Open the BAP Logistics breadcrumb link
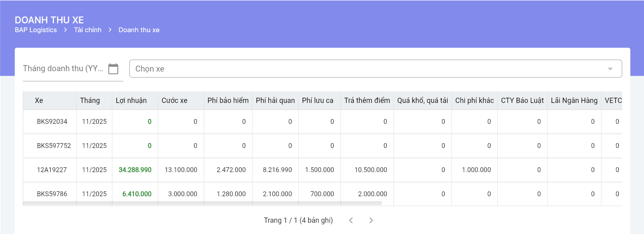644x234 pixels. 36,30
